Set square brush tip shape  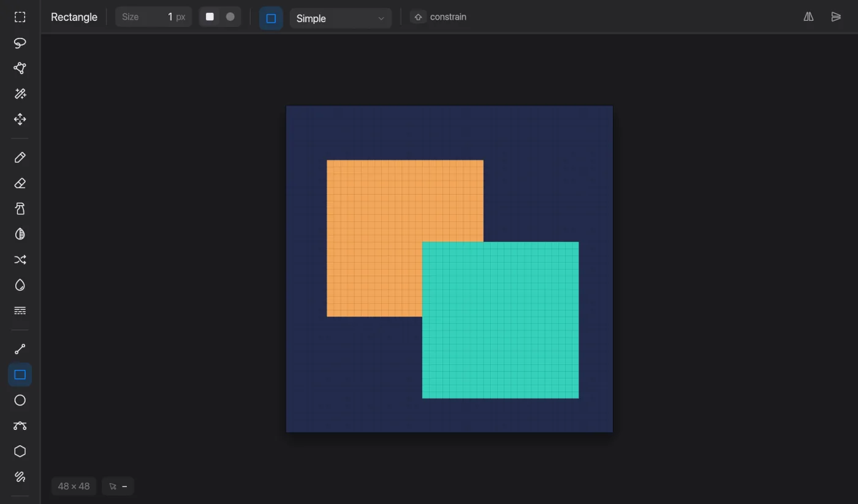pos(210,17)
